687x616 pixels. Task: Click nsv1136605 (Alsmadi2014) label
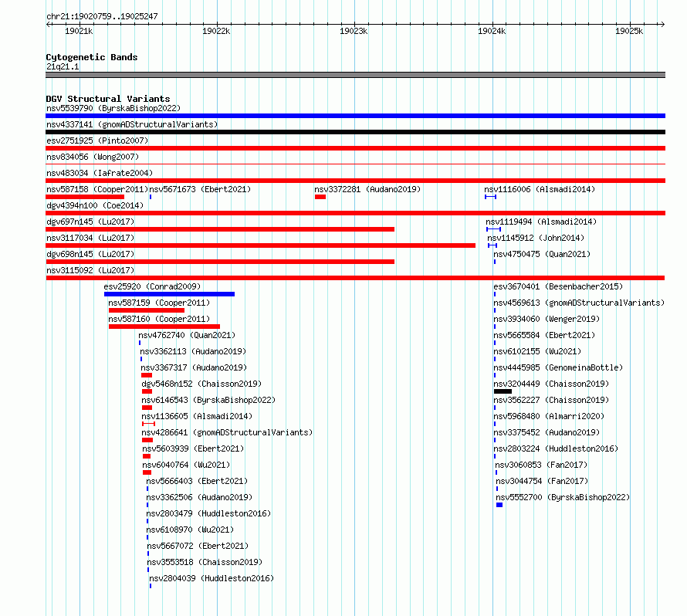click(x=197, y=416)
